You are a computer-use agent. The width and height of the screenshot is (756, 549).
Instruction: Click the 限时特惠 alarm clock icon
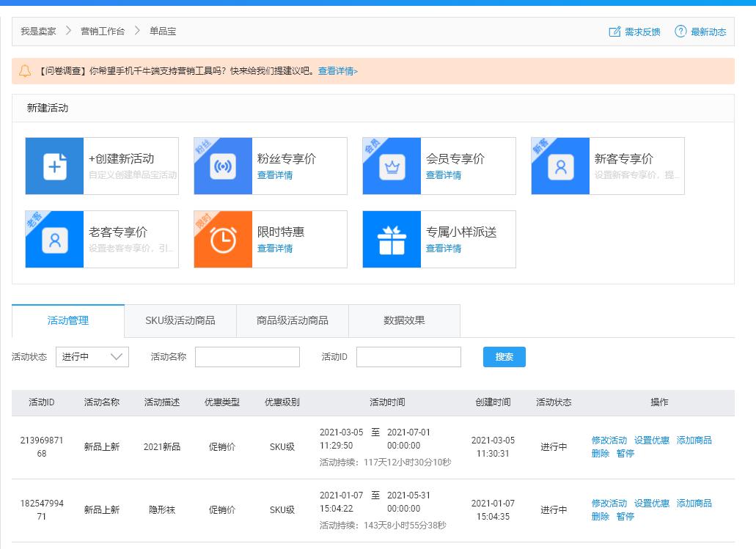[223, 240]
